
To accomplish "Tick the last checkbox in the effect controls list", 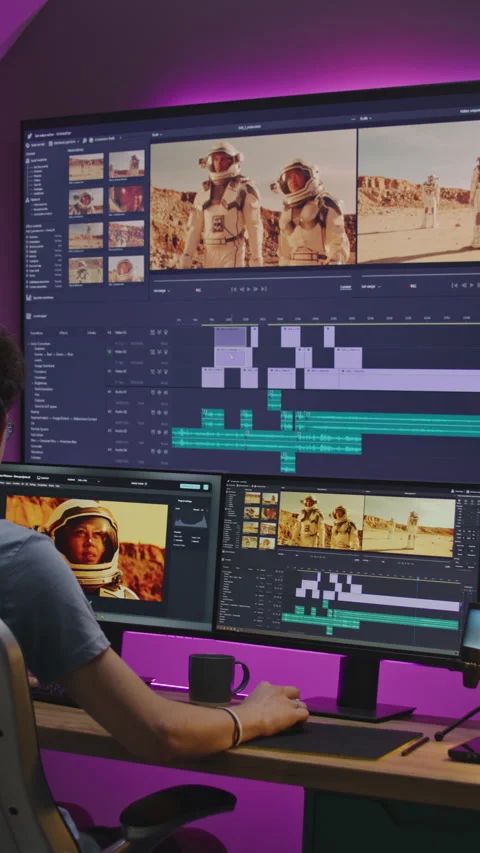I will tap(27, 287).
